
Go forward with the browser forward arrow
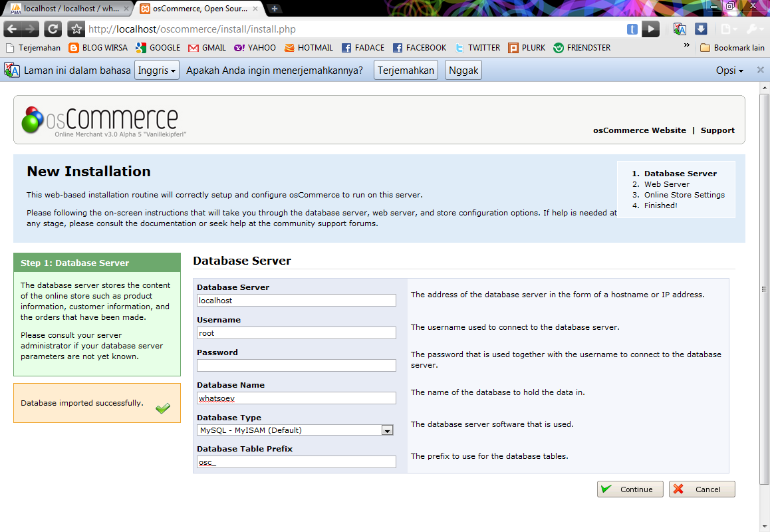pyautogui.click(x=31, y=29)
